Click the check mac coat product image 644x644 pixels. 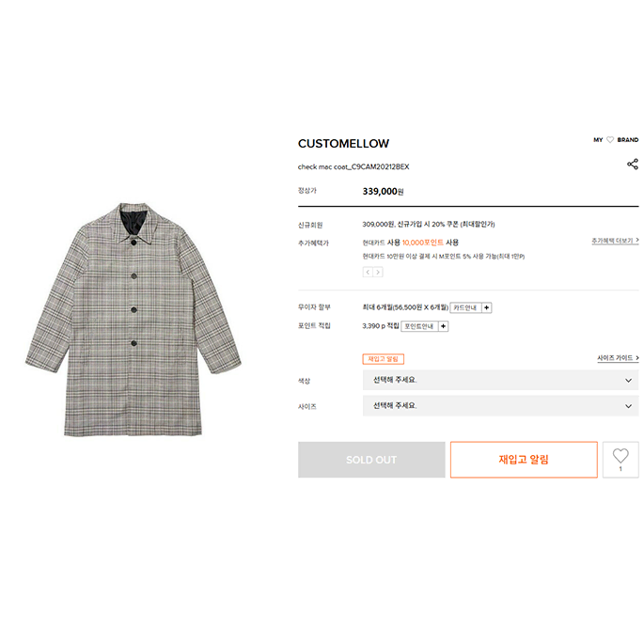coord(134,319)
